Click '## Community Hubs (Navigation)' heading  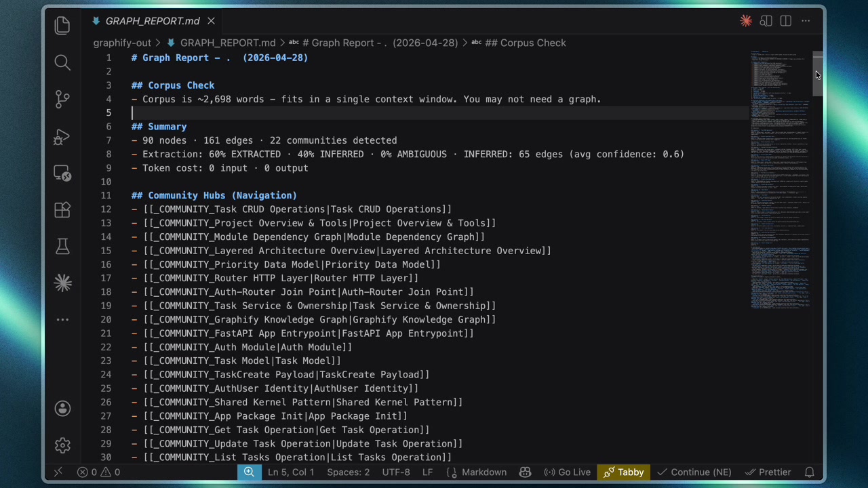pos(214,195)
